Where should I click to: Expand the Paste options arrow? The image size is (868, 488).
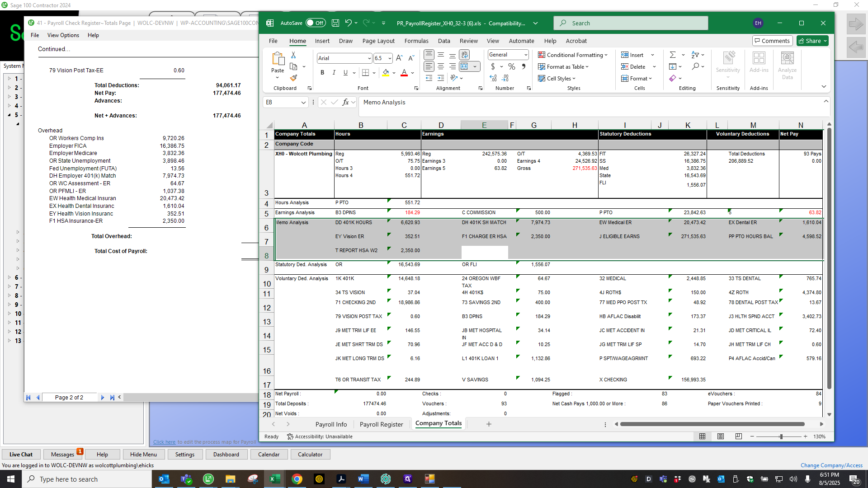click(278, 78)
